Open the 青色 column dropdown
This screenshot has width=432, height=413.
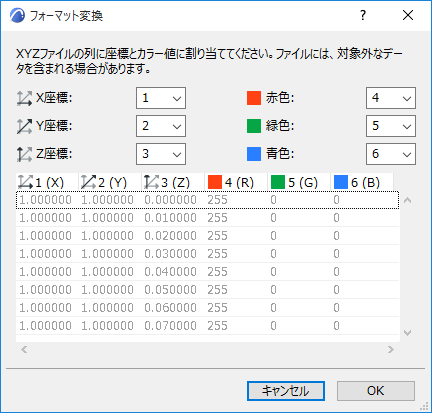391,154
